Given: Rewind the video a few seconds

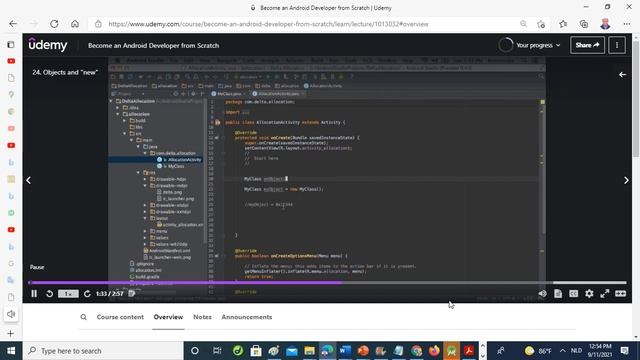Looking at the screenshot, I should click(49, 293).
